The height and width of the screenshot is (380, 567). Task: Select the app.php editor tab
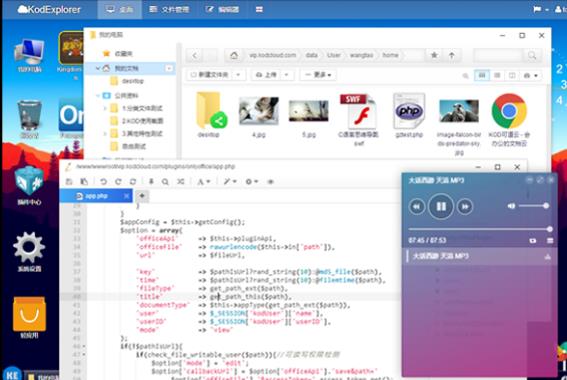(96, 196)
